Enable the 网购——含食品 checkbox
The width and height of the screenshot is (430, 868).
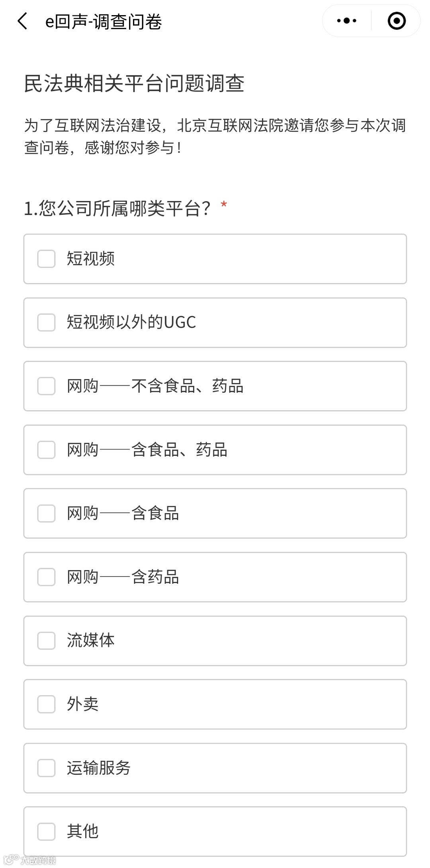(x=46, y=514)
